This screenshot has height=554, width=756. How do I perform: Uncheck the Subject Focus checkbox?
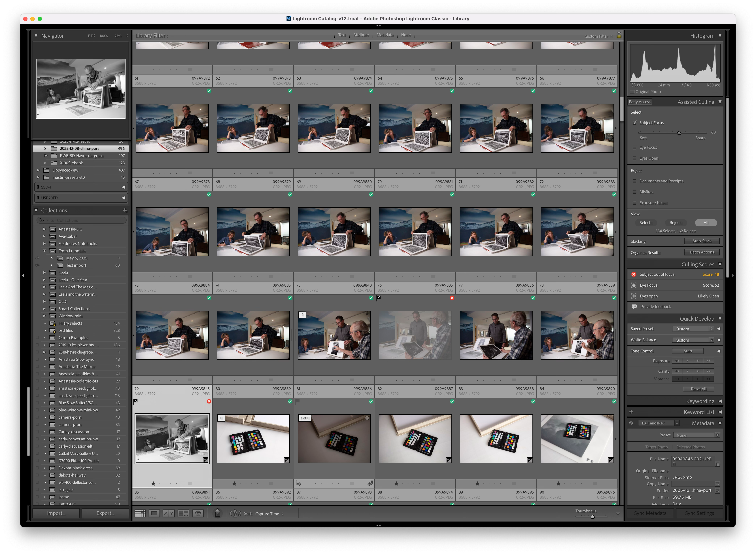click(634, 123)
